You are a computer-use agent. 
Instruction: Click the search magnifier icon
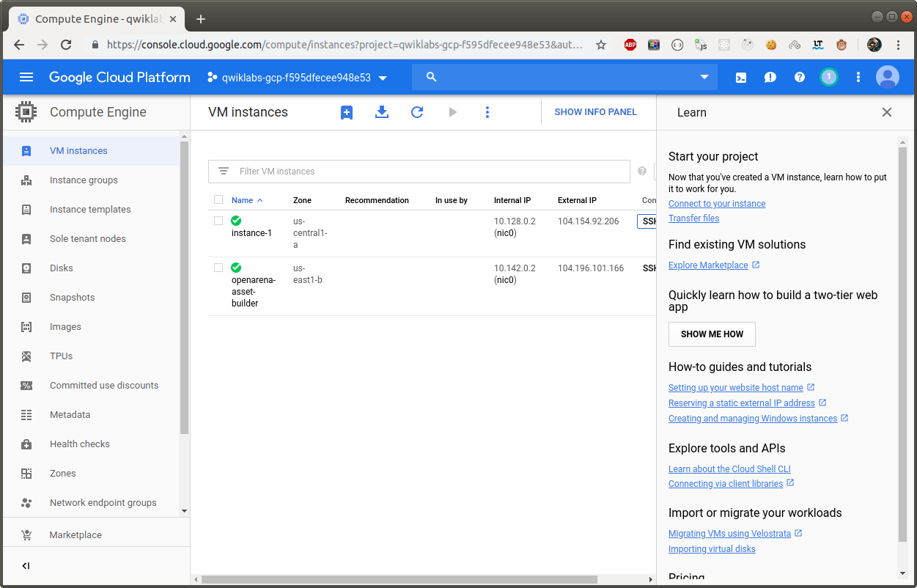click(432, 77)
